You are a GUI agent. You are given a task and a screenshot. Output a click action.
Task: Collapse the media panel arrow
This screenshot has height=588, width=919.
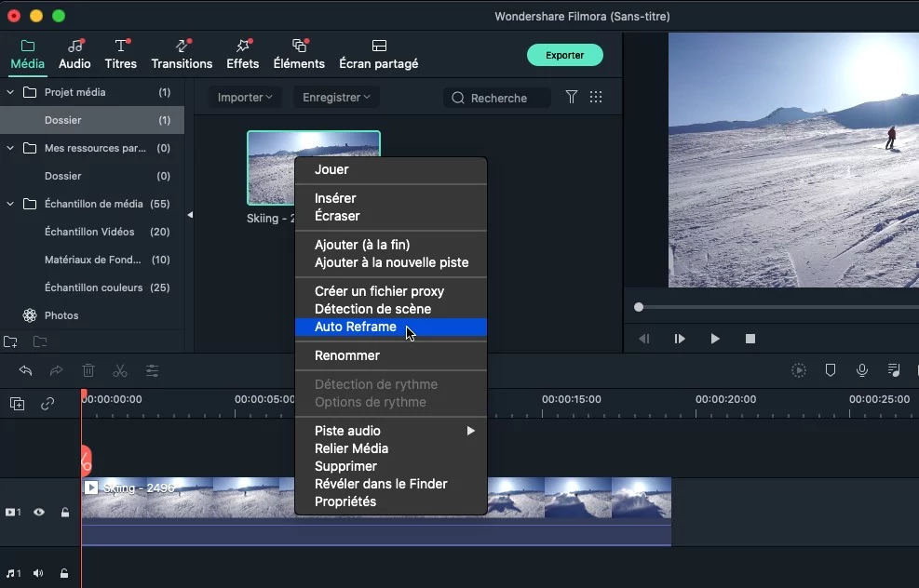tap(190, 215)
